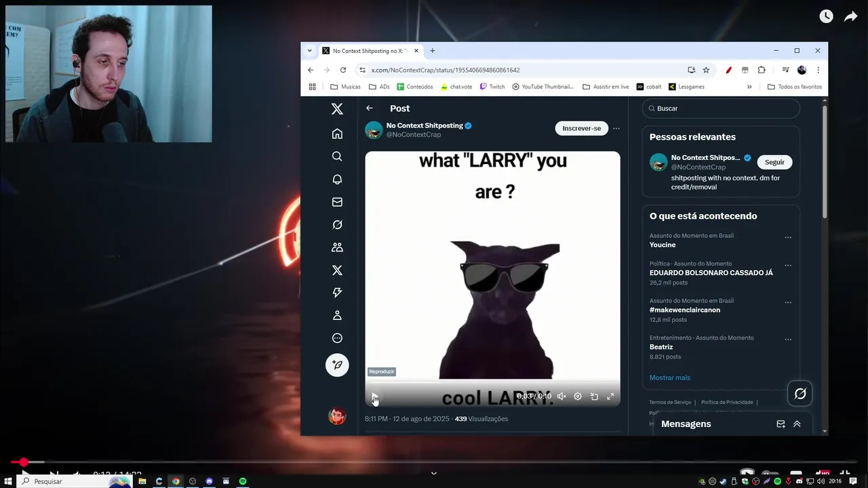Go back in Chrome browser

coord(311,70)
